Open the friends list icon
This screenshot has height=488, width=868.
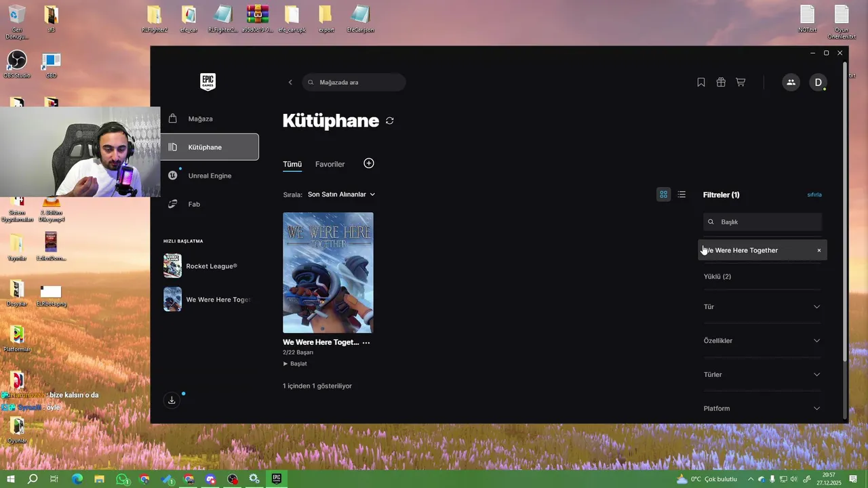[x=791, y=82]
